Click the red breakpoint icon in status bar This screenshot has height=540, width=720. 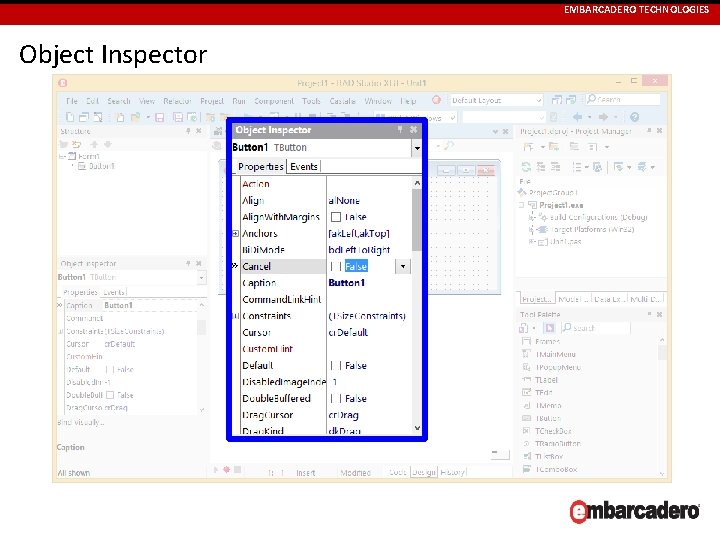coord(226,470)
